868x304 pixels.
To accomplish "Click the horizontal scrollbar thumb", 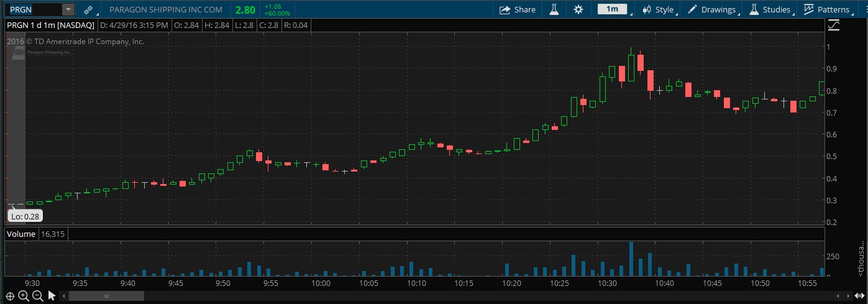I will [x=106, y=296].
